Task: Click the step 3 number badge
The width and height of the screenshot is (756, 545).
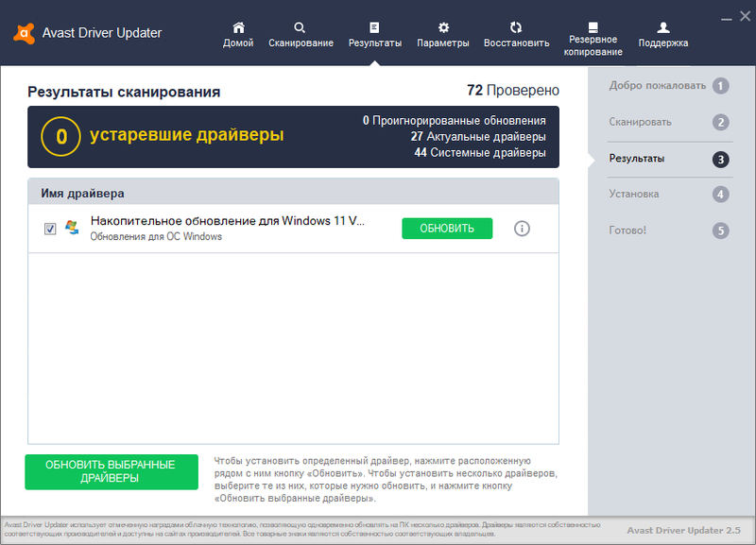Action: pos(721,160)
